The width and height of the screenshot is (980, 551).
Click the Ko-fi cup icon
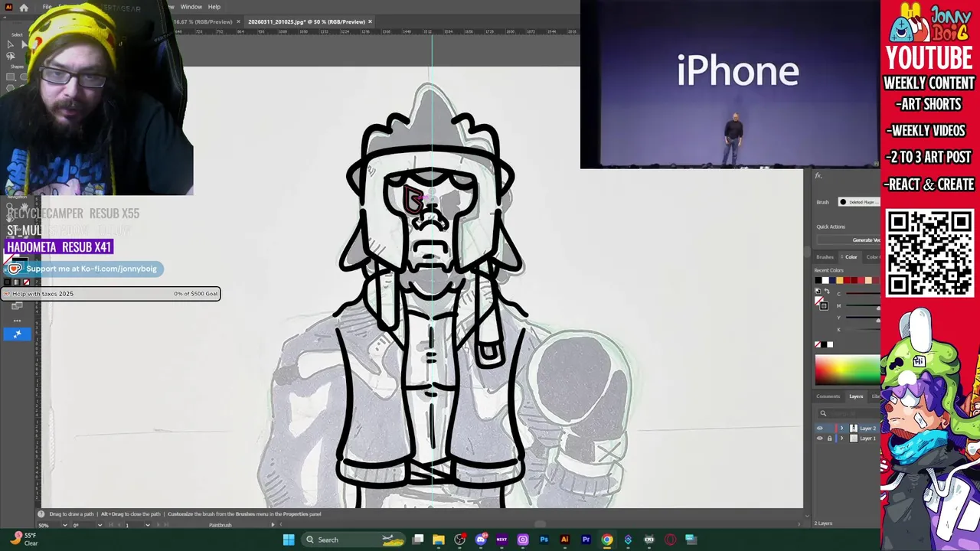(15, 269)
